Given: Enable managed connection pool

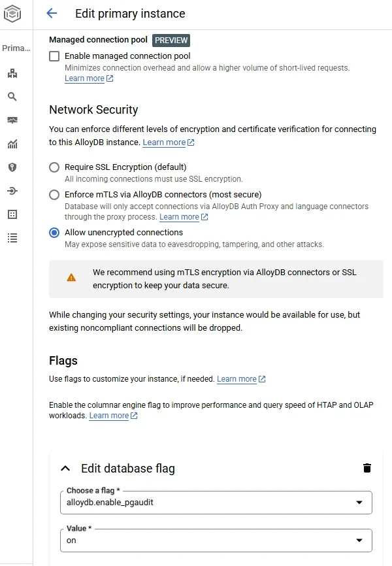Looking at the screenshot, I should click(x=54, y=56).
